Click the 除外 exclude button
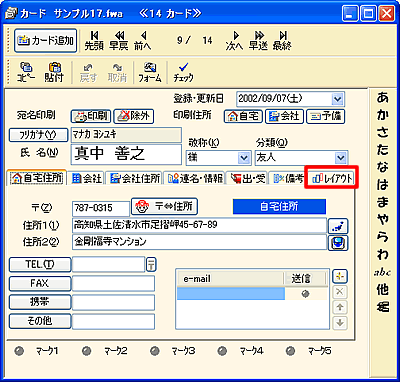The height and width of the screenshot is (382, 400). [x=133, y=116]
